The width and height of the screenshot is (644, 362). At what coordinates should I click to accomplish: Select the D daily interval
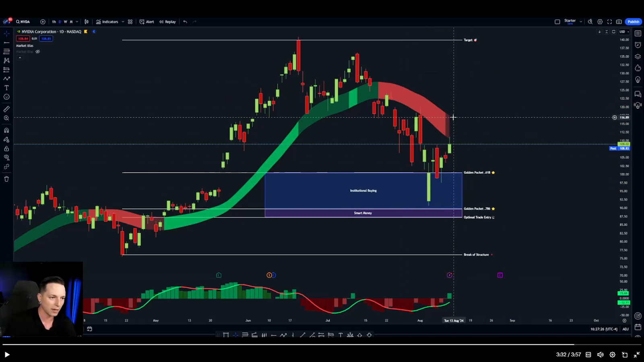(x=60, y=22)
